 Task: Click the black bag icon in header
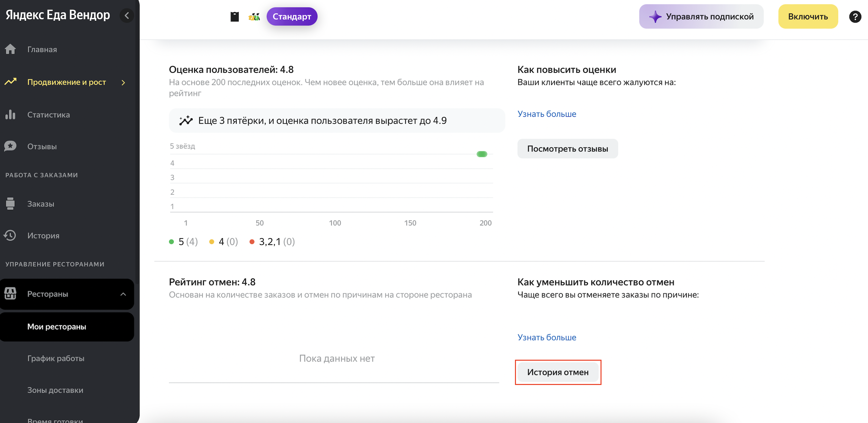[234, 16]
